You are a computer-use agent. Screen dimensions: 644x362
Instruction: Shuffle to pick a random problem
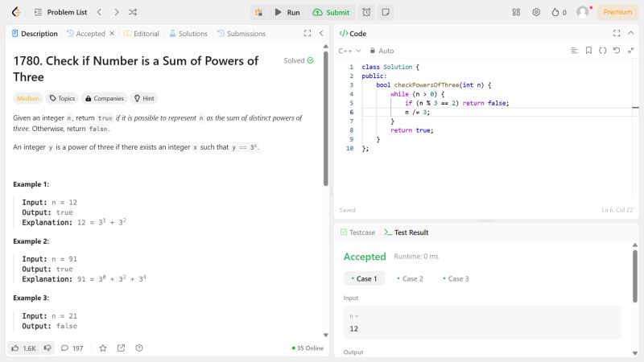[x=133, y=12]
